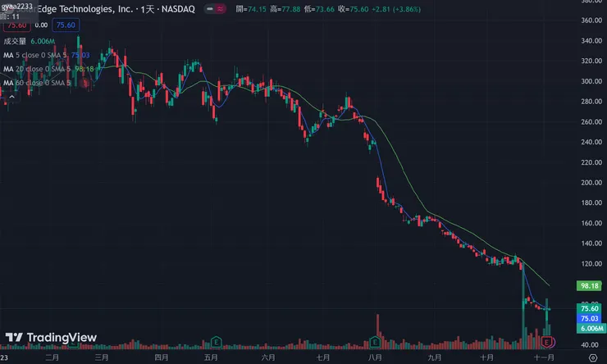
Task: Click 三月 on the time axis
Action: [x=102, y=357]
